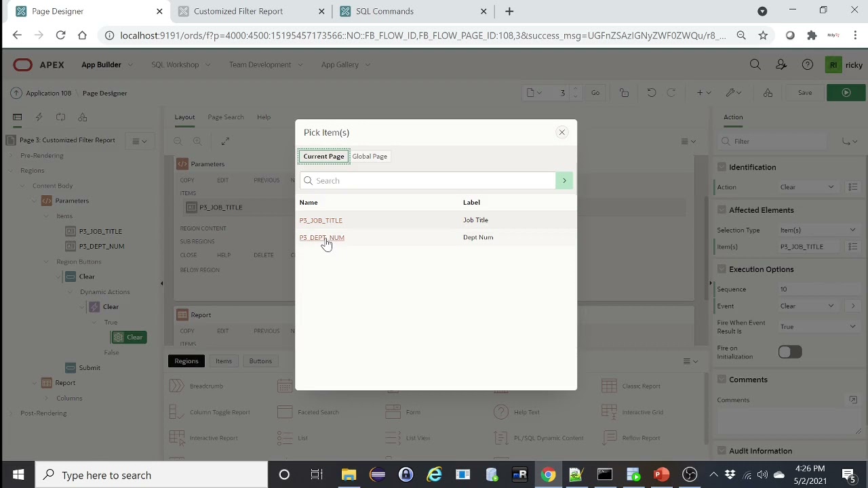Pick the P3_DEPT_NUM item link

pos(322,238)
